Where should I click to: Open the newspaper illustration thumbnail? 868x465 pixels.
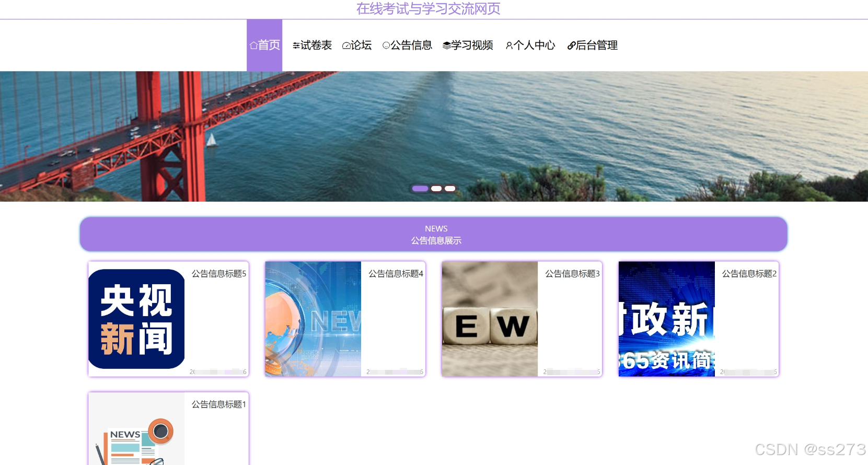[x=136, y=428]
